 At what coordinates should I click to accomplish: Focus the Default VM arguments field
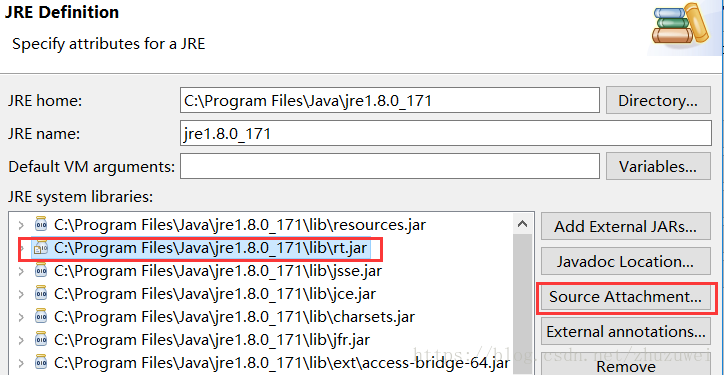tap(390, 166)
